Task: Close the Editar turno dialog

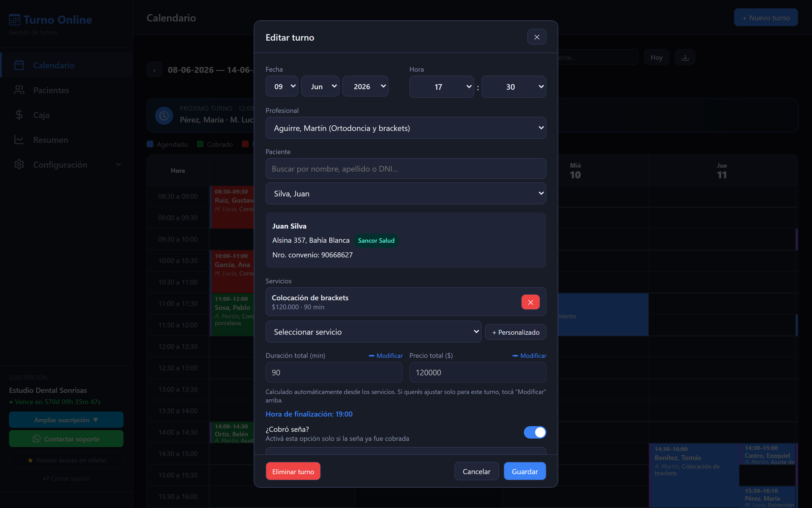Action: tap(537, 37)
